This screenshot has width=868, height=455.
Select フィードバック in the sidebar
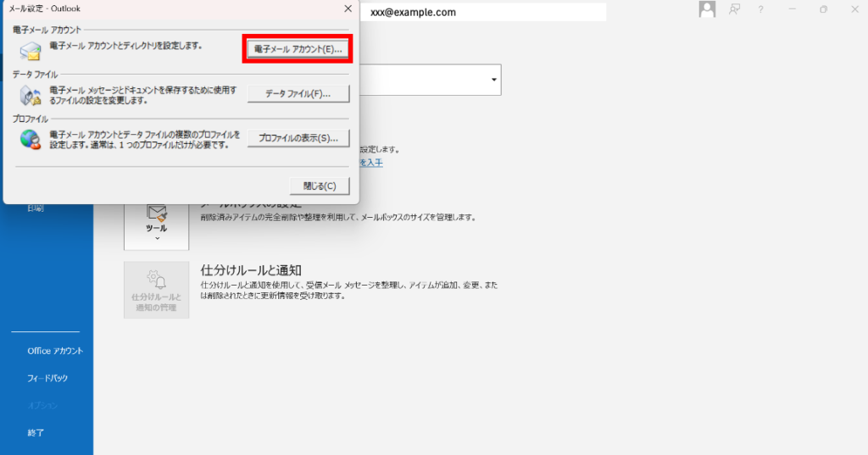pos(47,378)
